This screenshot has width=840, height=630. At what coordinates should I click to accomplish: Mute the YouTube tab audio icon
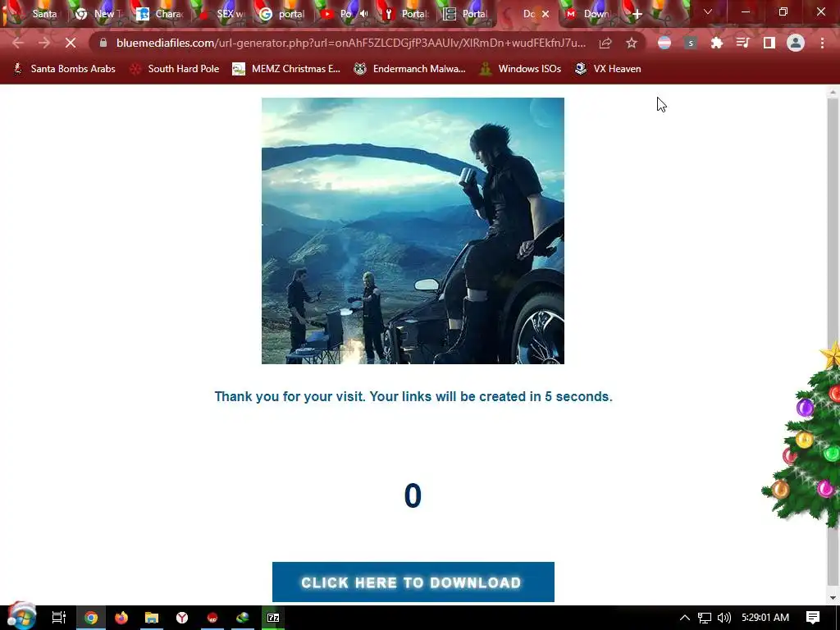[364, 14]
